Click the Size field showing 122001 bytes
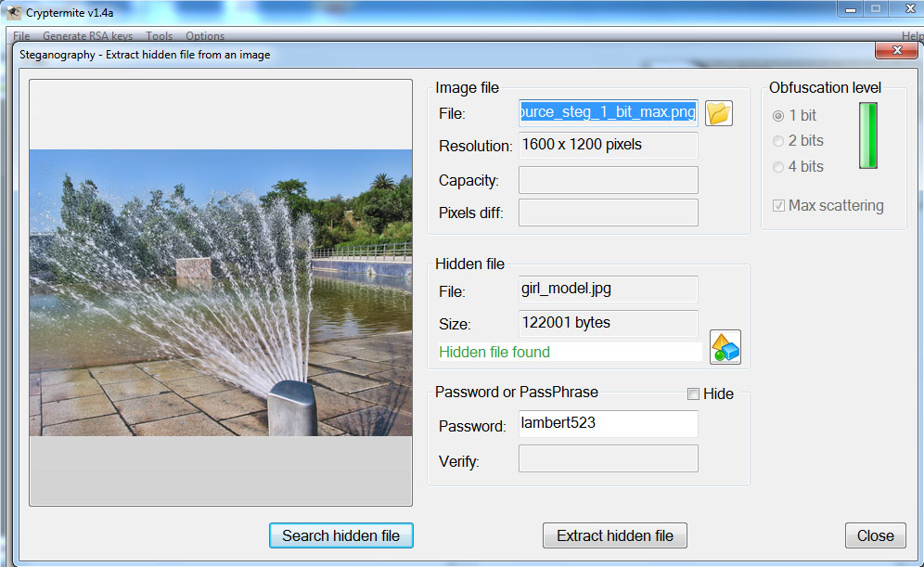Viewport: 924px width, 567px height. 609,324
